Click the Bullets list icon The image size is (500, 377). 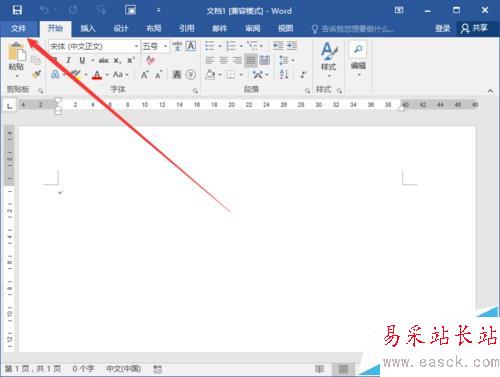(x=209, y=46)
